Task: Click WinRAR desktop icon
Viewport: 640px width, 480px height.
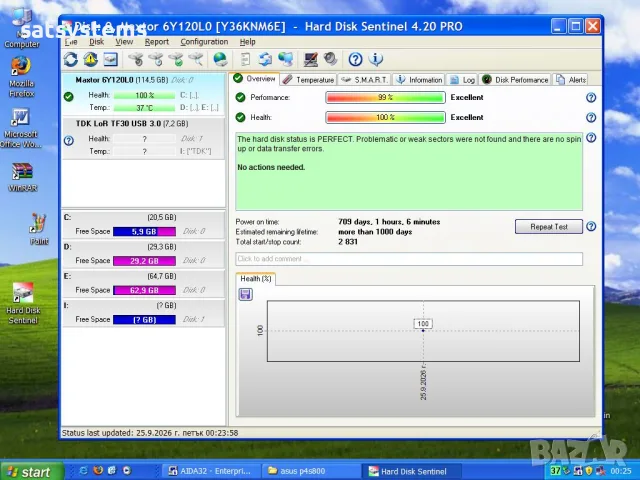Action: point(22,178)
